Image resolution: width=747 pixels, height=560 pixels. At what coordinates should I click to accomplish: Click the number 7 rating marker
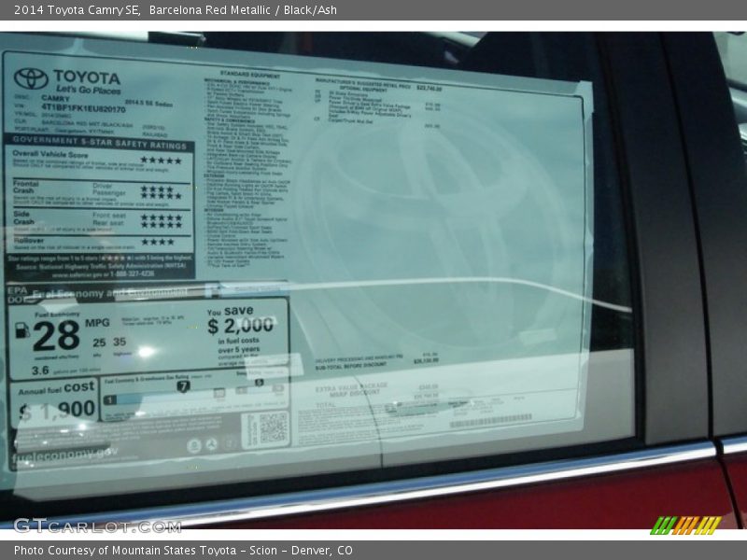183,386
